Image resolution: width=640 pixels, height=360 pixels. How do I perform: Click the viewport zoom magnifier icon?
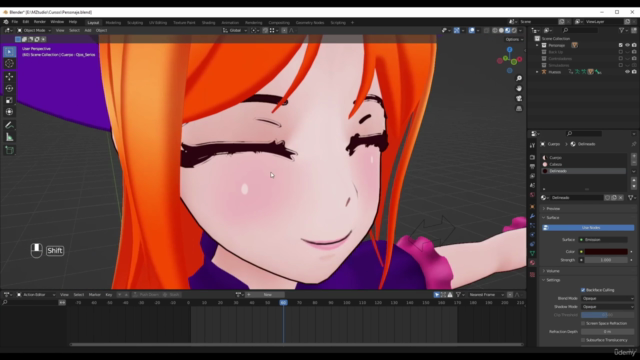(519, 78)
